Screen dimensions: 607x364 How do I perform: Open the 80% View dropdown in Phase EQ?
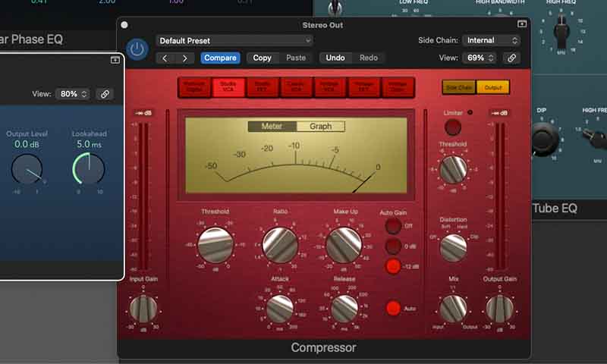pyautogui.click(x=73, y=94)
